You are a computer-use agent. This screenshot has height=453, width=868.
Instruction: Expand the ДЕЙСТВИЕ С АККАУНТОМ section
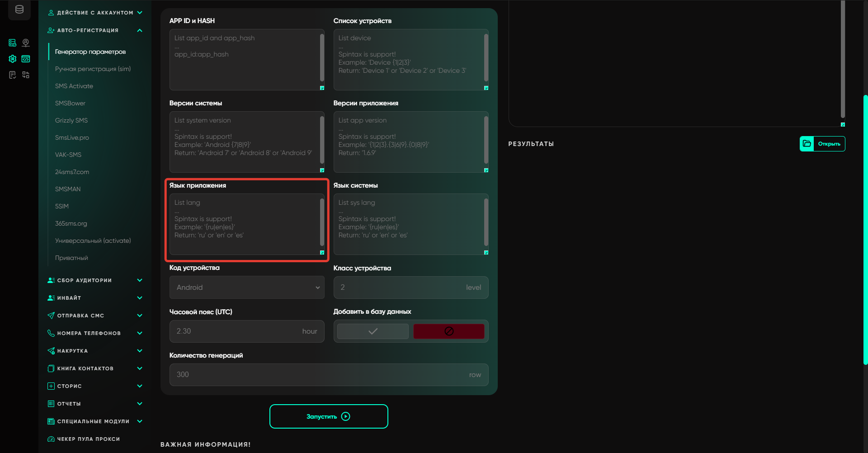pyautogui.click(x=140, y=13)
